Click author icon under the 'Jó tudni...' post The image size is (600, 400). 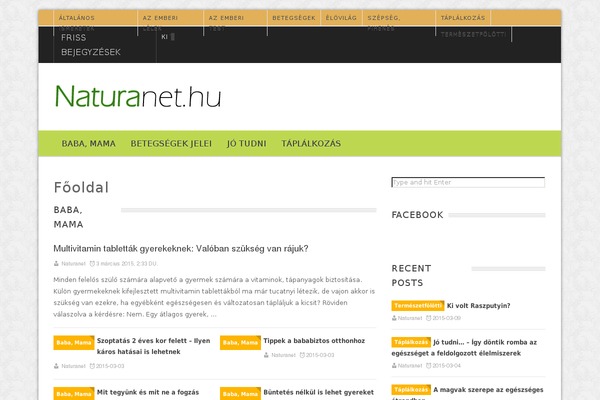pos(394,366)
